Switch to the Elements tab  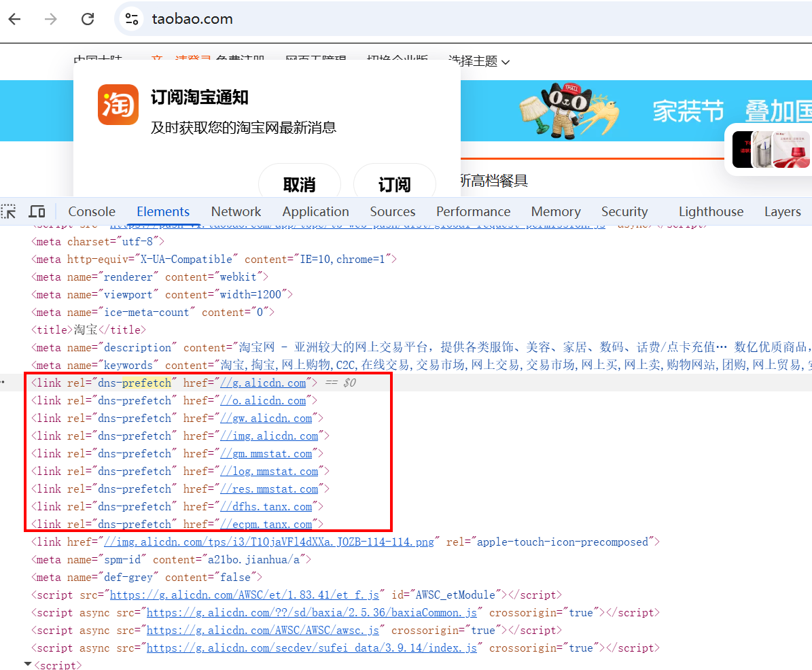163,211
